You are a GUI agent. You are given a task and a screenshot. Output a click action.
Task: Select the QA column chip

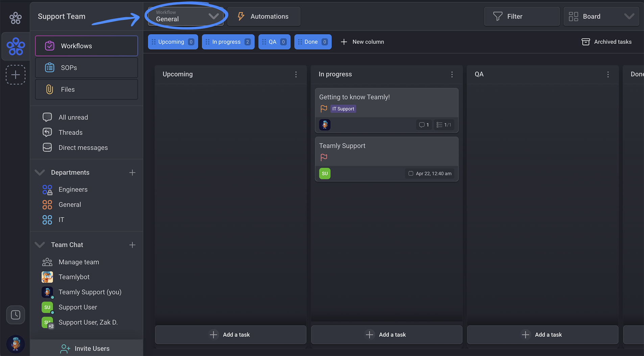point(274,42)
